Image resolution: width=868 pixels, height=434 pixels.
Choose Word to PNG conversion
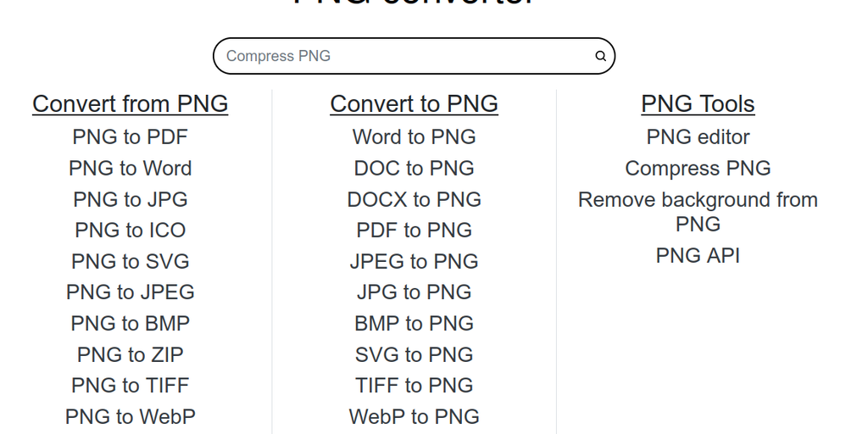point(414,137)
